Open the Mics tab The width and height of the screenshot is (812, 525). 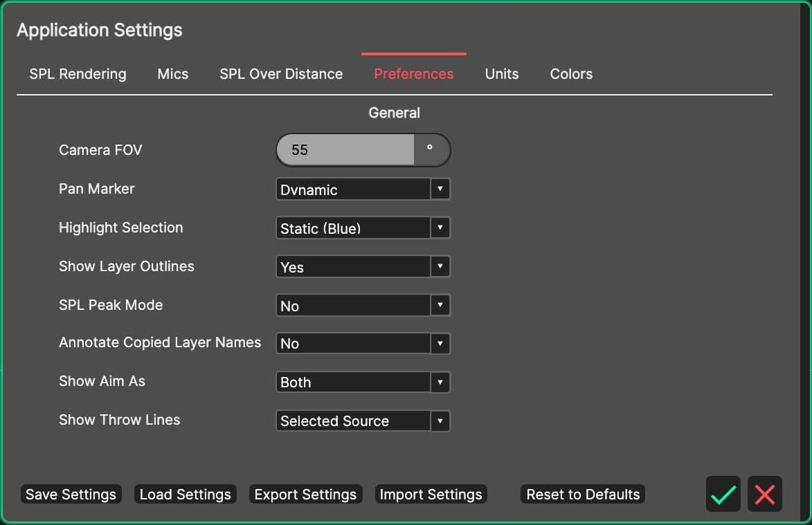[x=173, y=74]
